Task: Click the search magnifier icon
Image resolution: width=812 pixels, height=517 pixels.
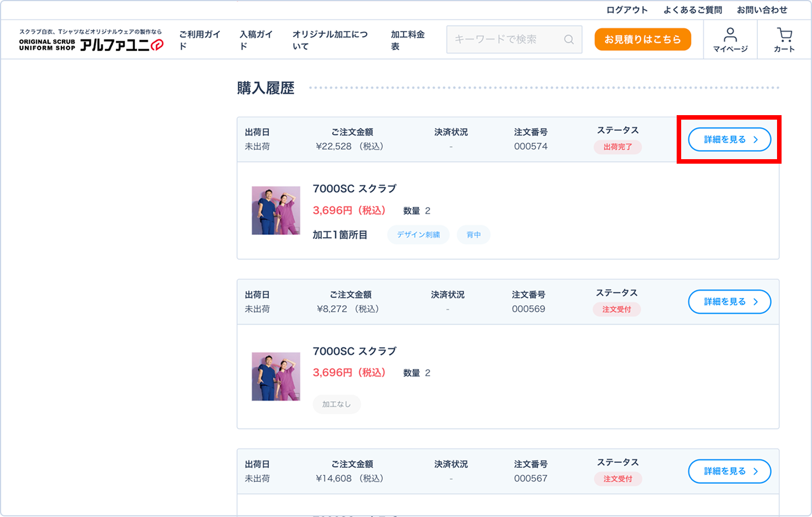Action: 568,40
